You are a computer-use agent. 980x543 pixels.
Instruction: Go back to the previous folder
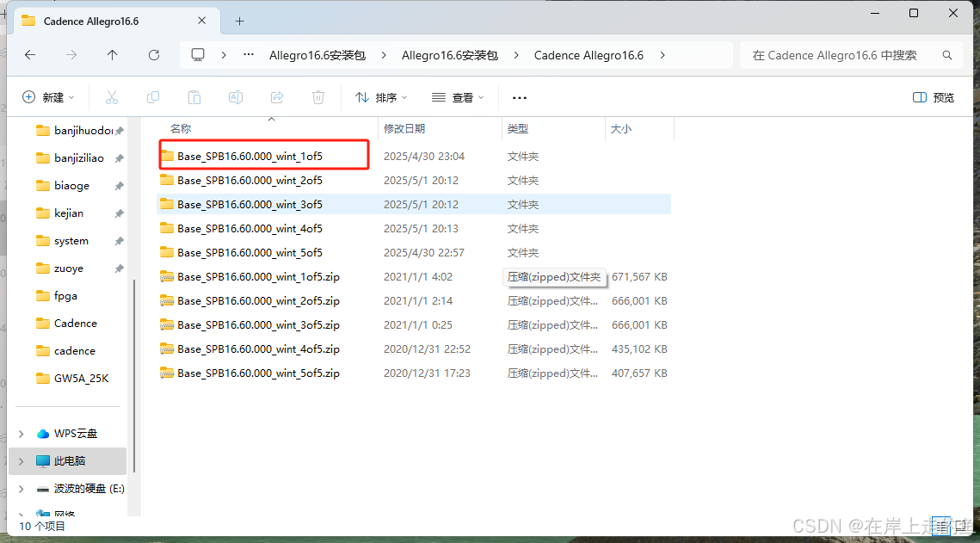click(x=30, y=55)
